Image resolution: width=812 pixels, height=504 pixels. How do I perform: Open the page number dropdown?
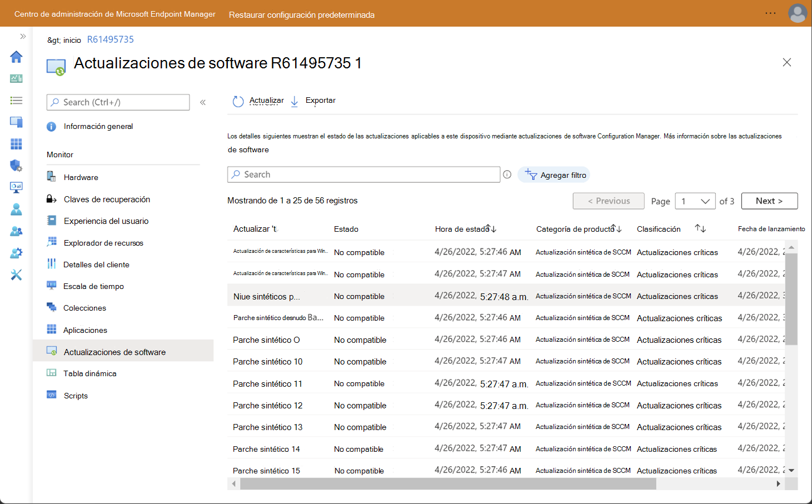pyautogui.click(x=695, y=201)
